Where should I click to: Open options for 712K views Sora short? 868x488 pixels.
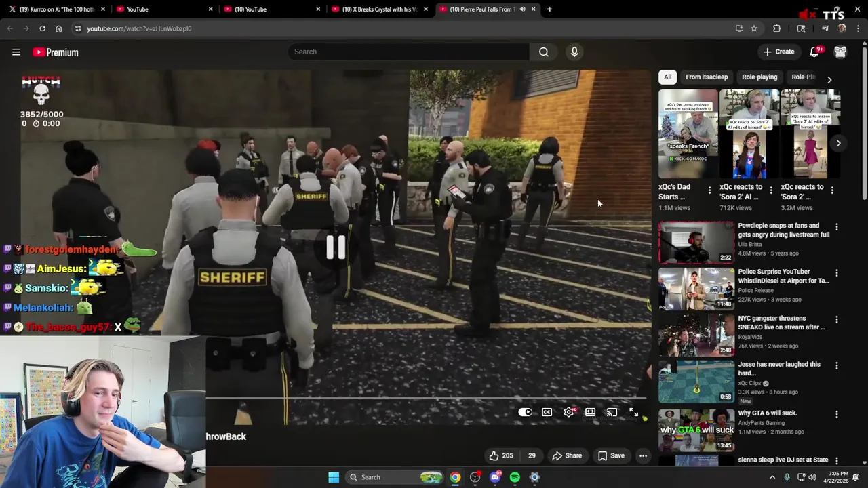click(x=770, y=190)
